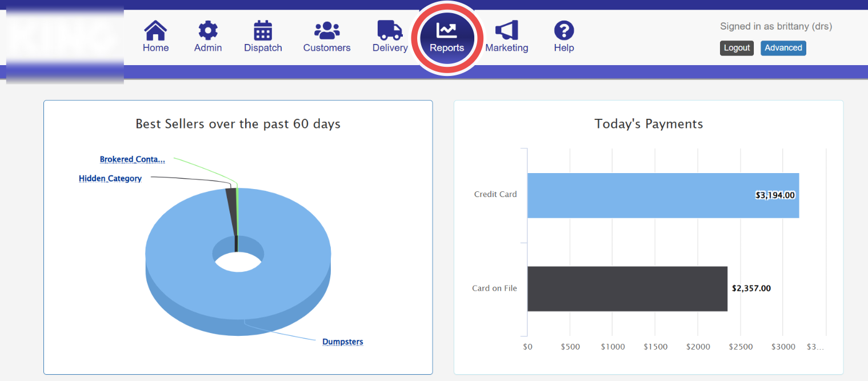Click the $2500 axis tick label
This screenshot has height=381, width=868.
click(741, 347)
